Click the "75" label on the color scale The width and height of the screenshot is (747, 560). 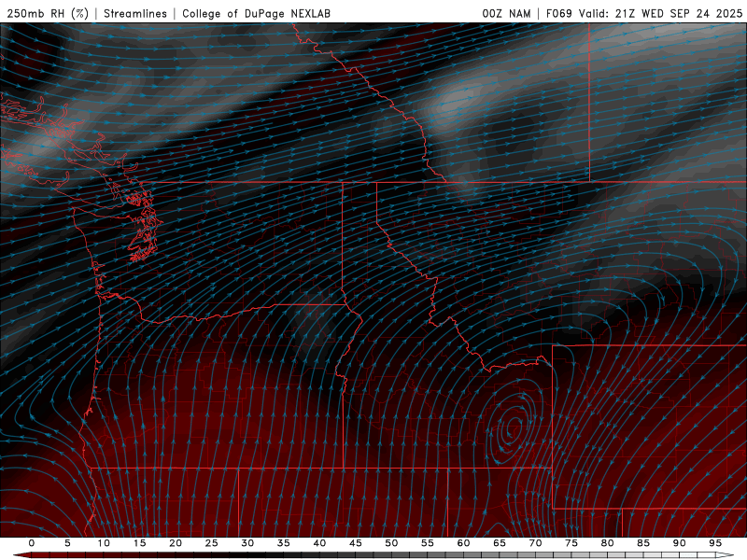click(x=571, y=543)
